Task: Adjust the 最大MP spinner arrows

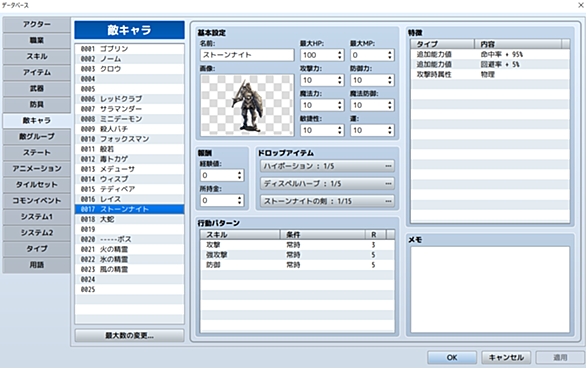Action: tap(389, 55)
